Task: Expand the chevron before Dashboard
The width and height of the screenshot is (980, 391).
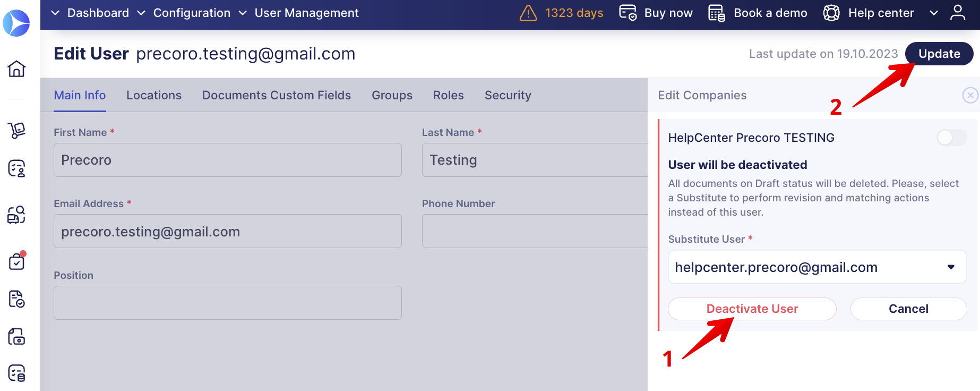Action: (55, 13)
